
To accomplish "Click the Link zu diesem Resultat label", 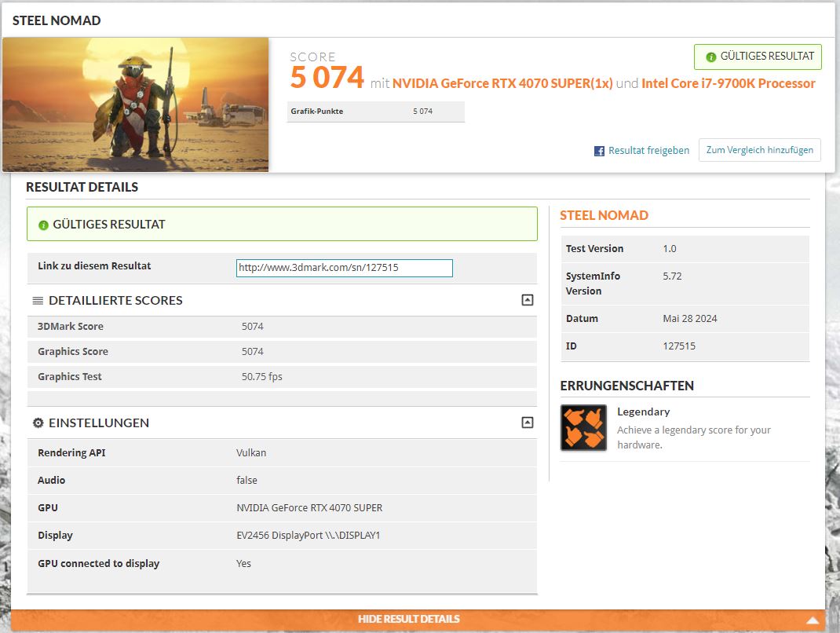I will (x=94, y=266).
